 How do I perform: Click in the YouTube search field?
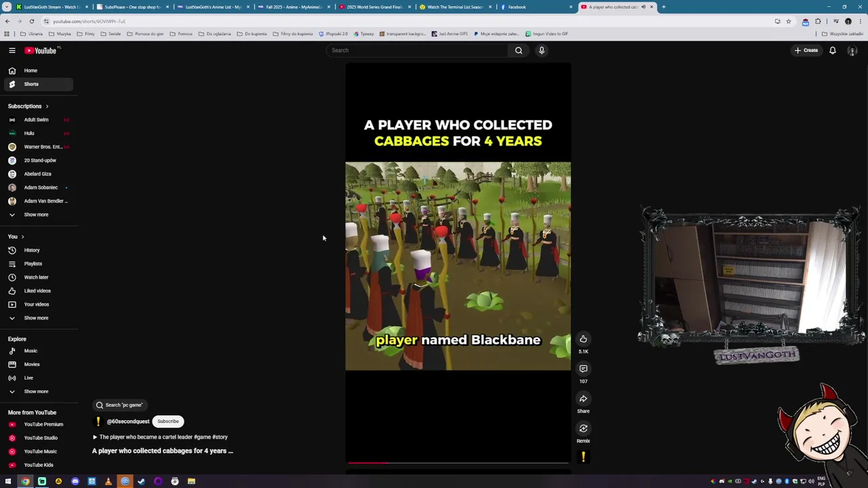417,50
